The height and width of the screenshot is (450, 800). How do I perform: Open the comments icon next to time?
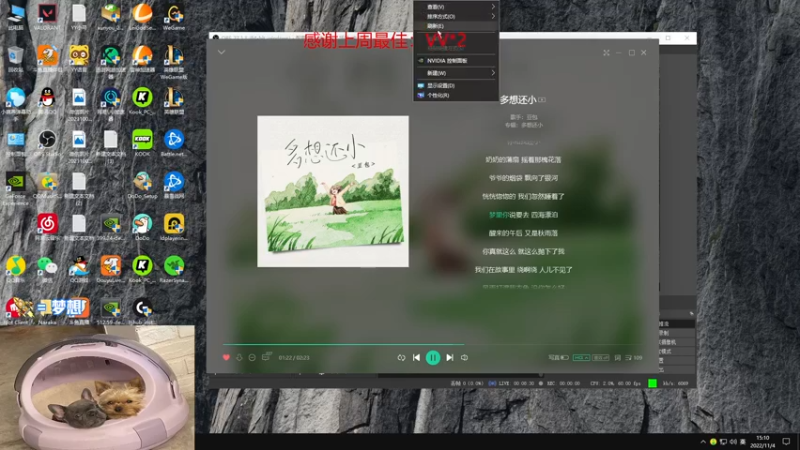tap(266, 357)
